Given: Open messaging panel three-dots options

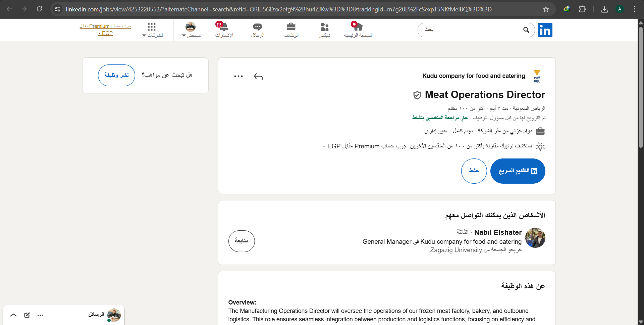Looking at the screenshot, I should [40, 315].
